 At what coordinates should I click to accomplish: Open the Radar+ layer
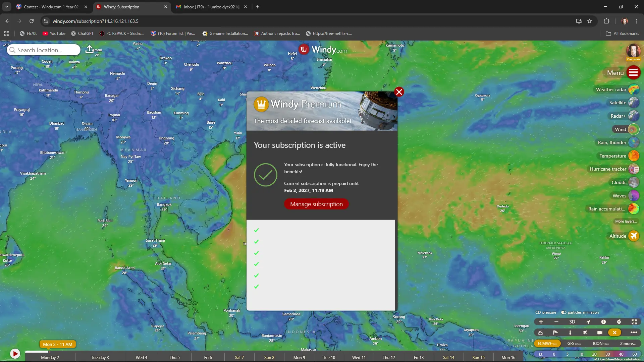pos(624,116)
